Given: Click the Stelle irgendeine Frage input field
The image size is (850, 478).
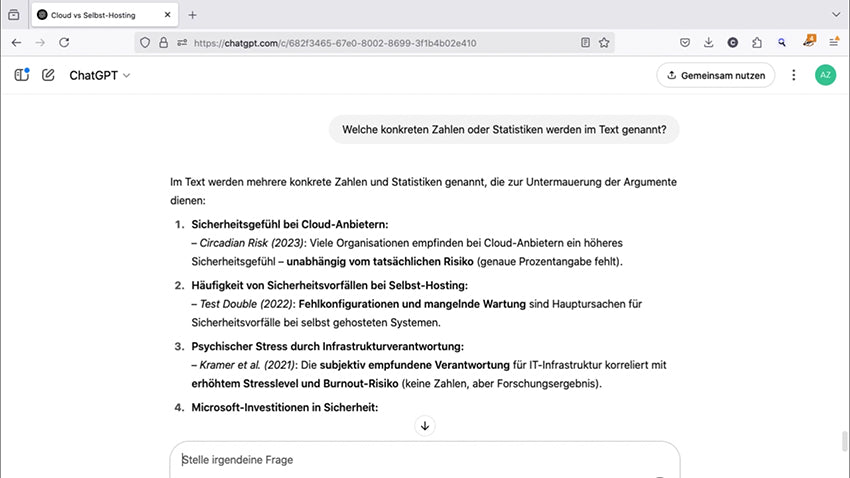Looking at the screenshot, I should coord(420,460).
